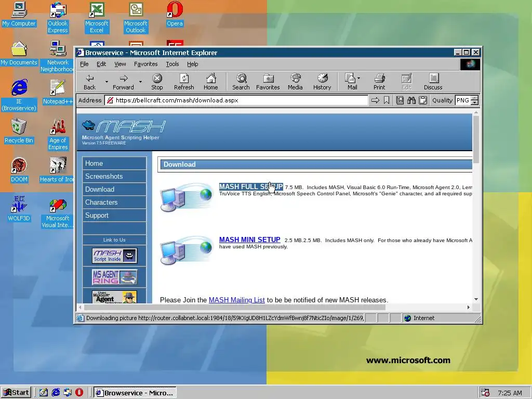
Task: Select the Microsoft Excel desktop icon
Action: click(96, 18)
